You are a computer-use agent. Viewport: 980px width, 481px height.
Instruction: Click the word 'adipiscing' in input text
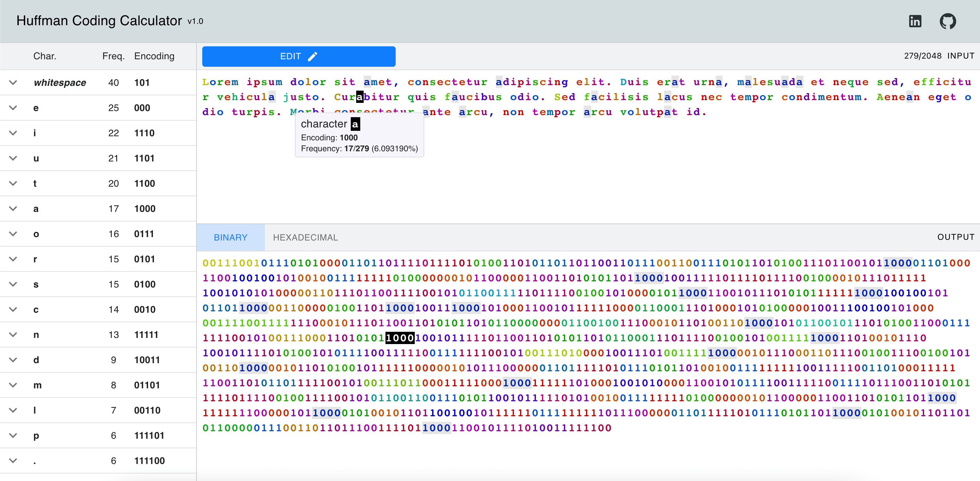532,82
